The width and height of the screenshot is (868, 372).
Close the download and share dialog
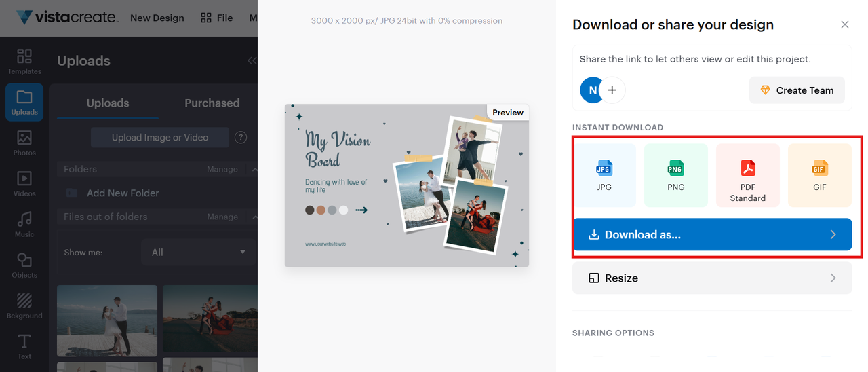pyautogui.click(x=844, y=24)
